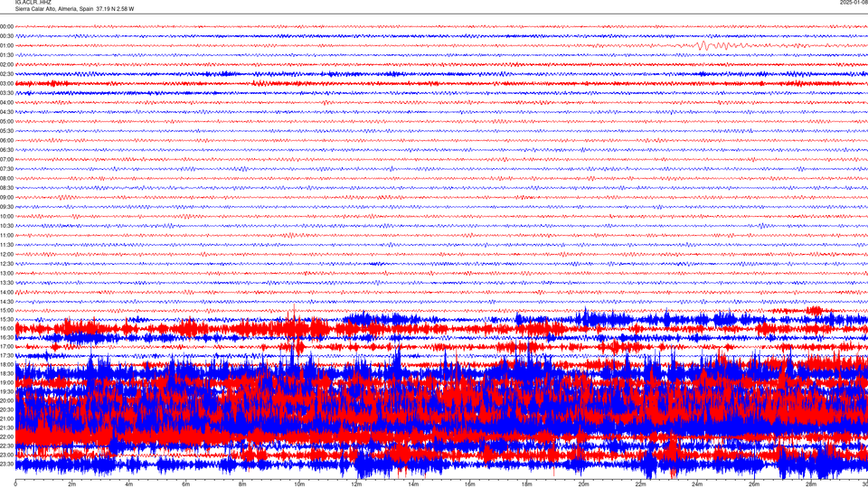Click the 26m tick on the time axis

point(754,484)
